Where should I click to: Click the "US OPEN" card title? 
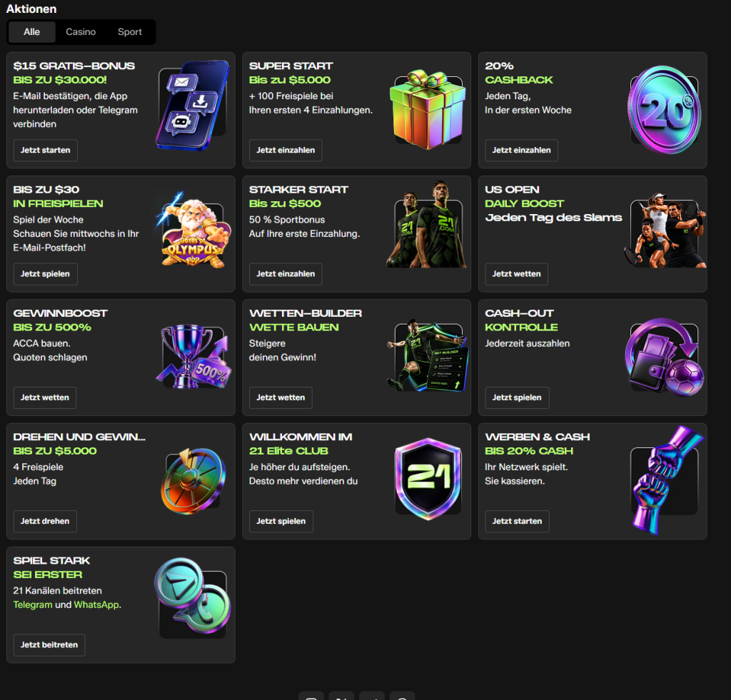tap(512, 190)
